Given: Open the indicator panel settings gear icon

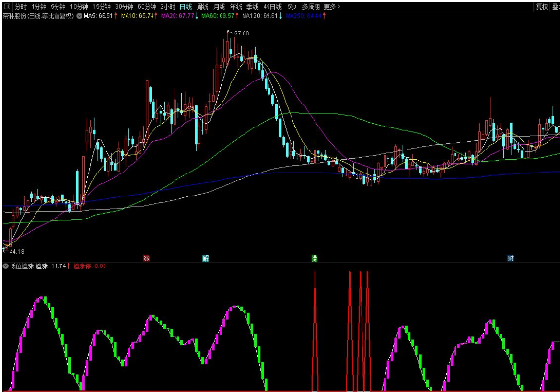Looking at the screenshot, I should tap(6, 266).
